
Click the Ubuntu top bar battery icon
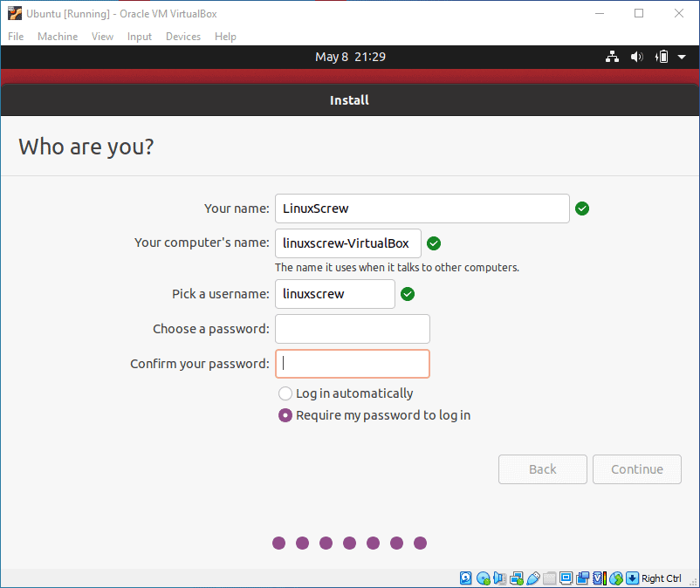coord(662,57)
